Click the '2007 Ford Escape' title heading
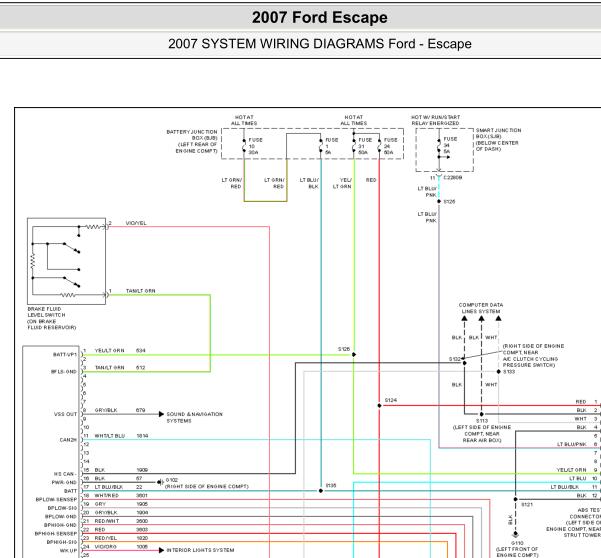The image size is (601, 558). point(319,18)
